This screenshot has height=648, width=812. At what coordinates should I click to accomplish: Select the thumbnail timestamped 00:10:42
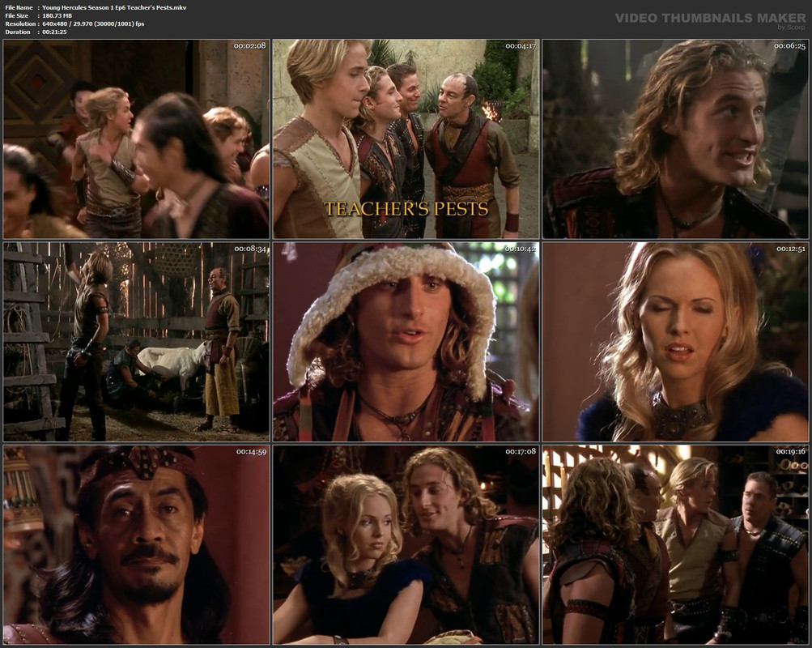tap(406, 342)
